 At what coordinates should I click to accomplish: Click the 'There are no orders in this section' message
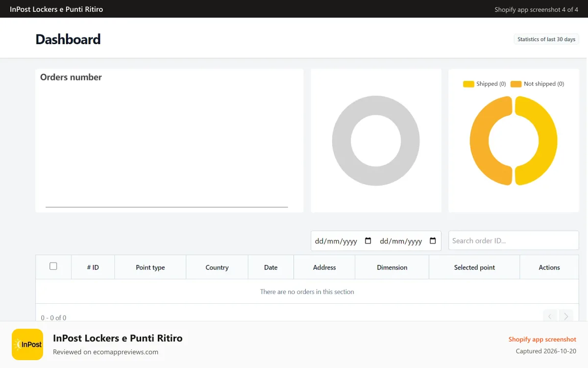[307, 291]
